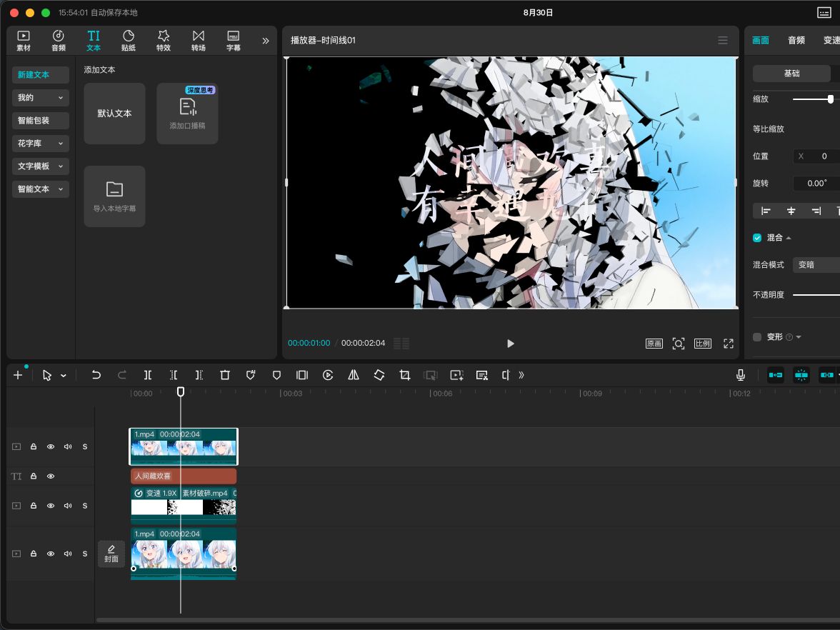Open the selection tool dropdown arrow
This screenshot has width=840, height=630.
63,376
